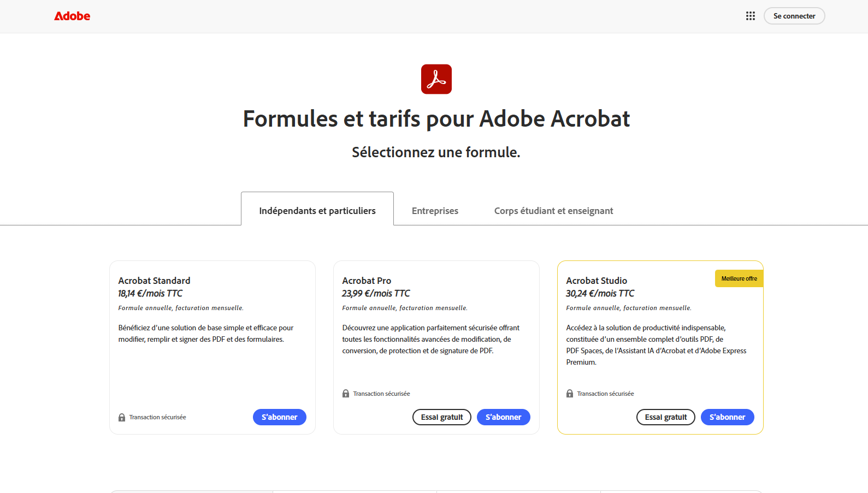Click the Sélectionnez une formule subtitle
The width and height of the screenshot is (868, 493).
tap(436, 152)
